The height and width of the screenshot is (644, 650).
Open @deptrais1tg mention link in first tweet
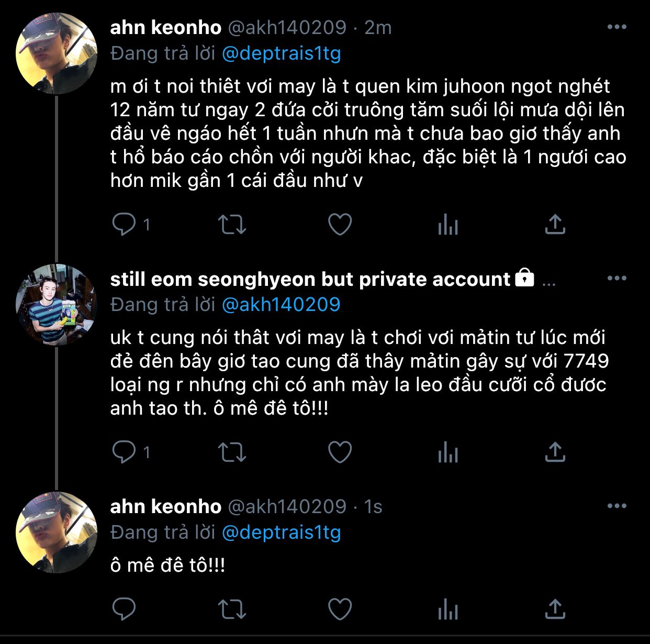pos(281,53)
